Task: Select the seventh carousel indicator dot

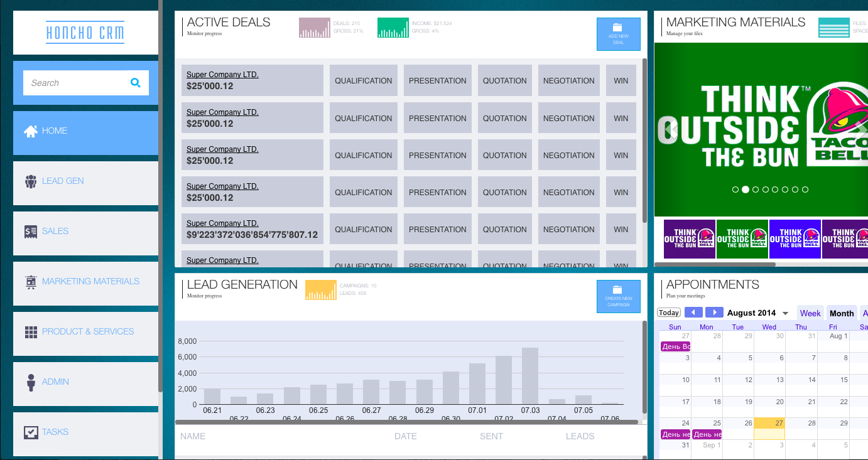Action: [795, 190]
